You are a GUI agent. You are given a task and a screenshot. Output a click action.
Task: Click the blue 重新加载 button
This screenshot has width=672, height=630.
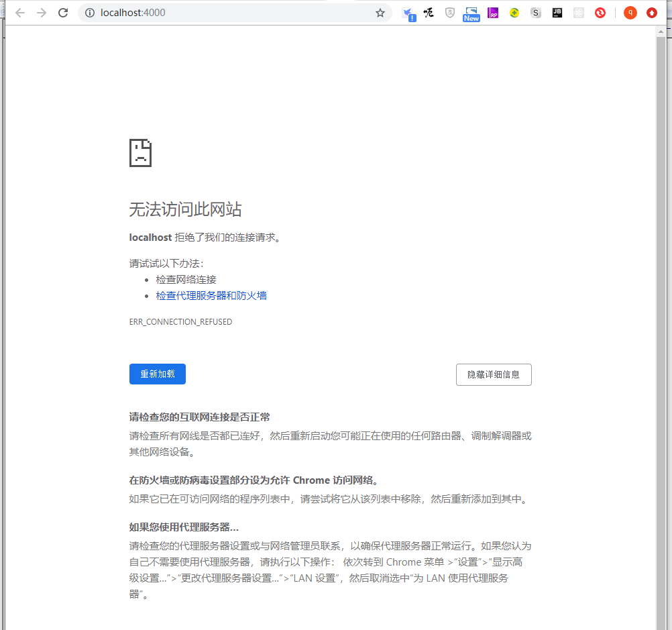(x=158, y=374)
